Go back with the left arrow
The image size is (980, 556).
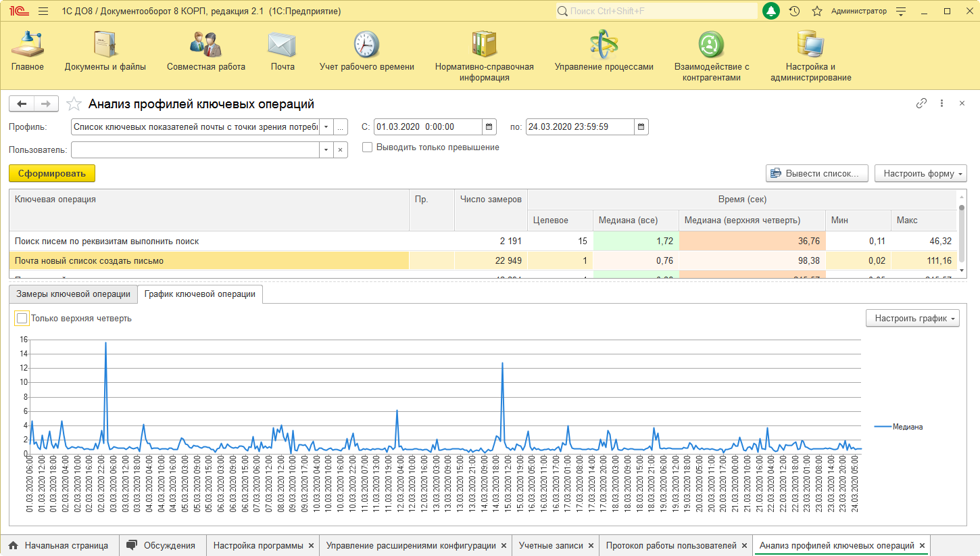coord(22,103)
